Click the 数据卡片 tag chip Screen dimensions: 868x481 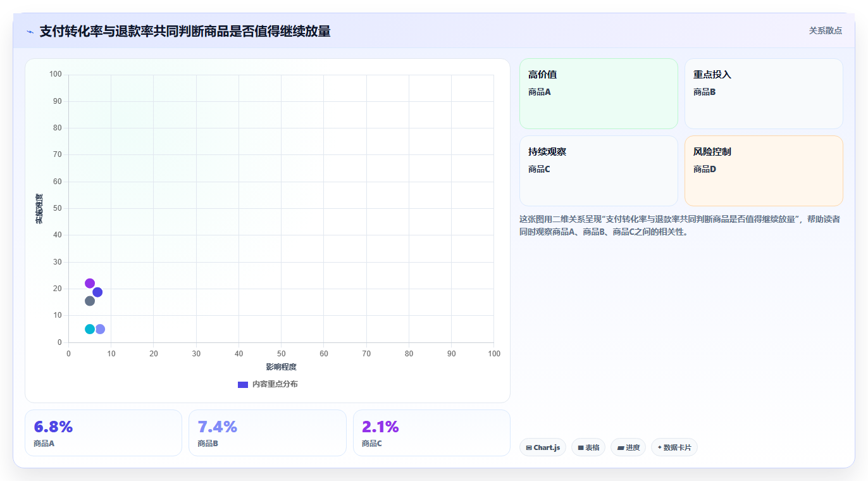coord(674,447)
